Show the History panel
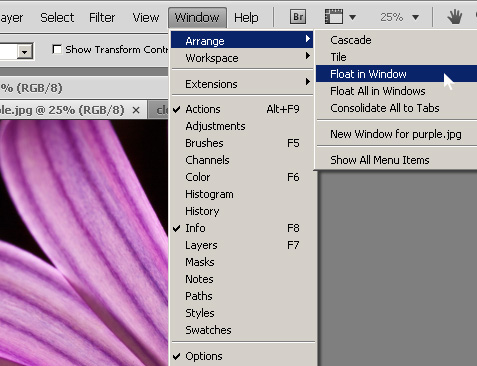The width and height of the screenshot is (477, 366). click(x=242, y=211)
